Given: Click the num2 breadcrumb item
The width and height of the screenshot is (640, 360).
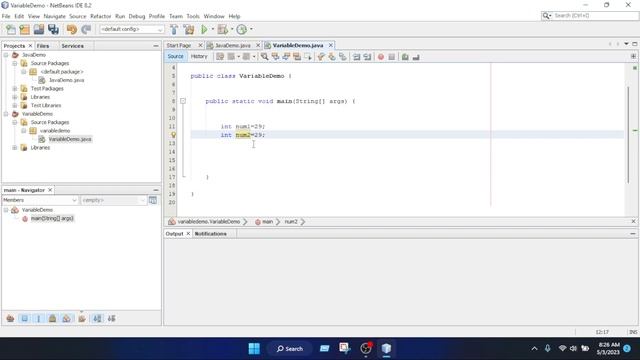Looking at the screenshot, I should [291, 222].
